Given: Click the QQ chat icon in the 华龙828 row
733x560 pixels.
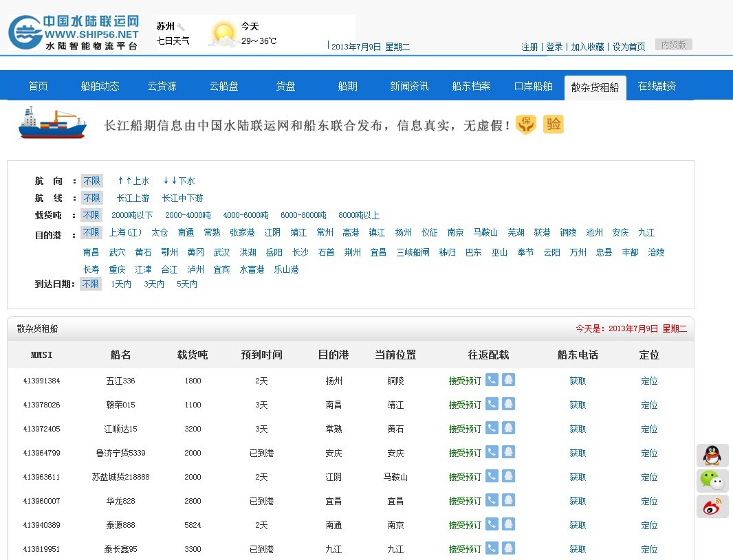Looking at the screenshot, I should [x=509, y=500].
